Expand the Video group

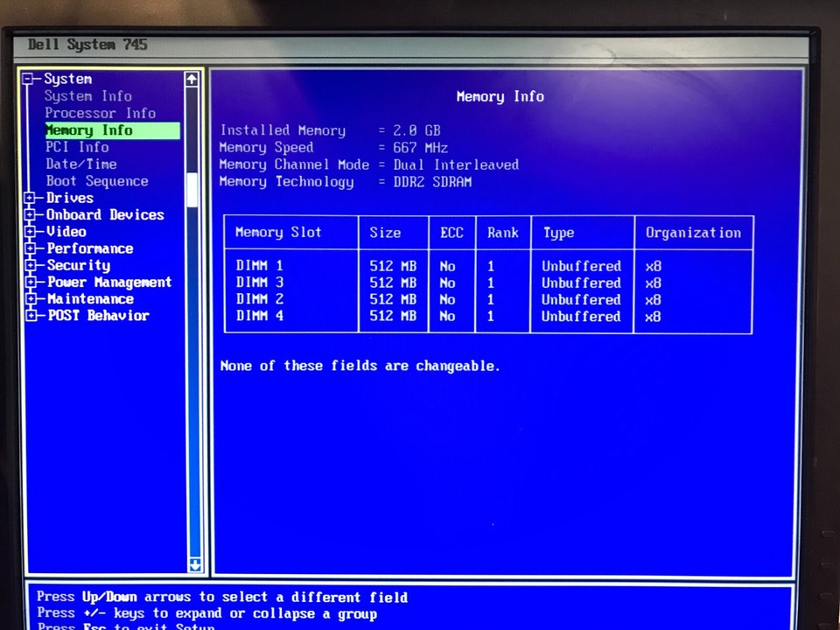tap(31, 231)
